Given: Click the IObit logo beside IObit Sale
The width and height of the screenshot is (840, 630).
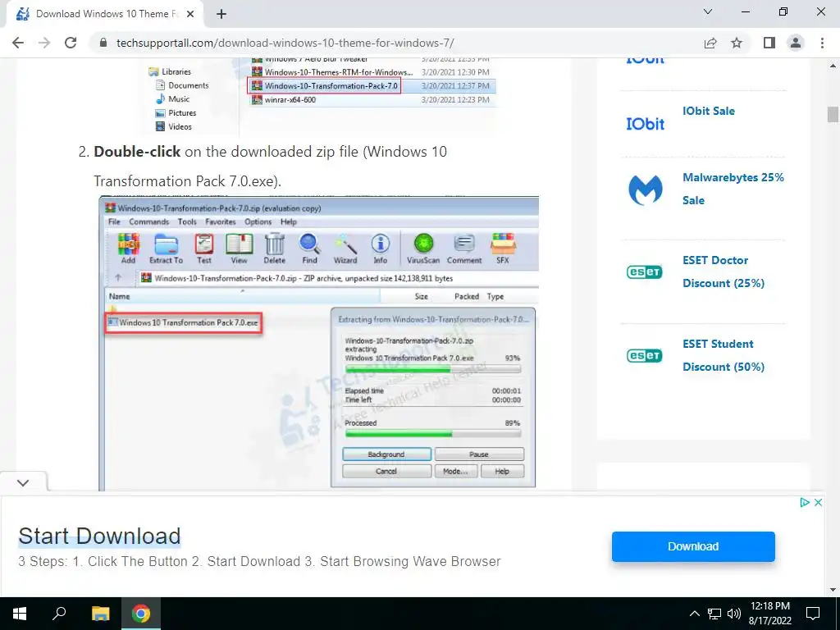Looking at the screenshot, I should click(x=645, y=124).
